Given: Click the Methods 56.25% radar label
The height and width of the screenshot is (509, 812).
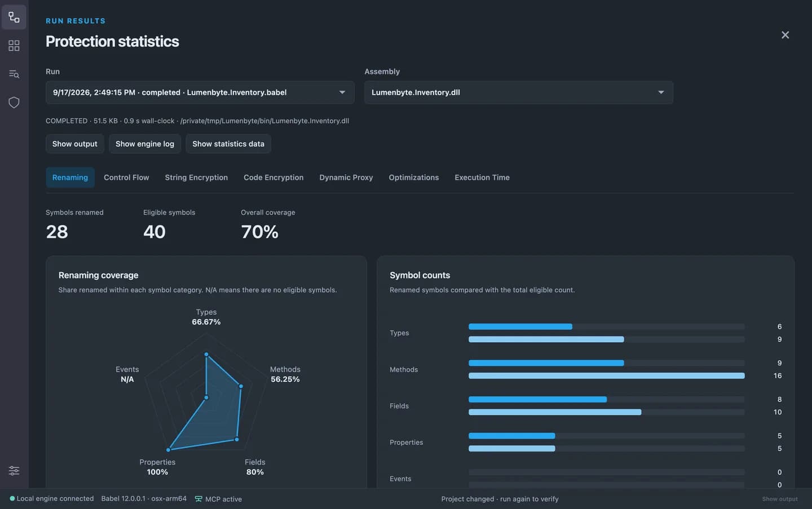Looking at the screenshot, I should tap(285, 374).
